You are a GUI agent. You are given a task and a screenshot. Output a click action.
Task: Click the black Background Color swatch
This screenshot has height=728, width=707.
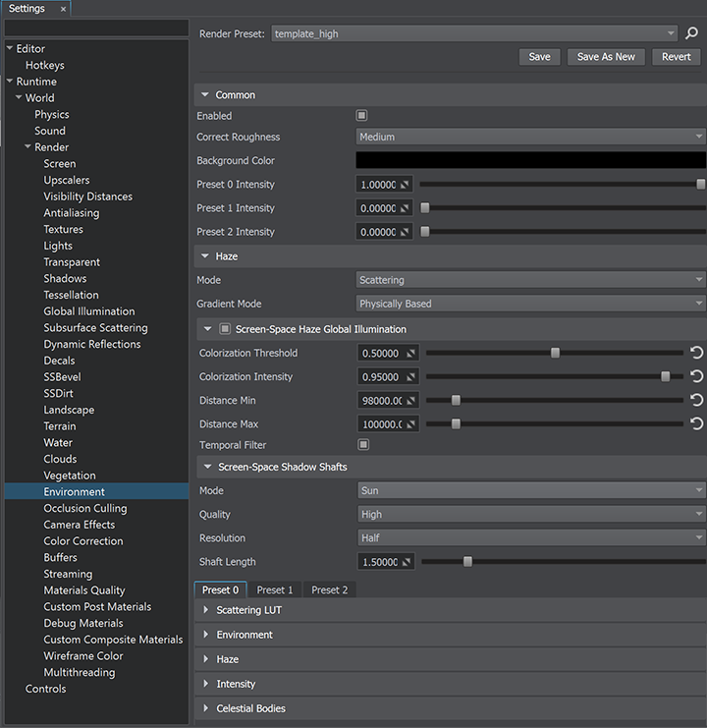(x=530, y=160)
